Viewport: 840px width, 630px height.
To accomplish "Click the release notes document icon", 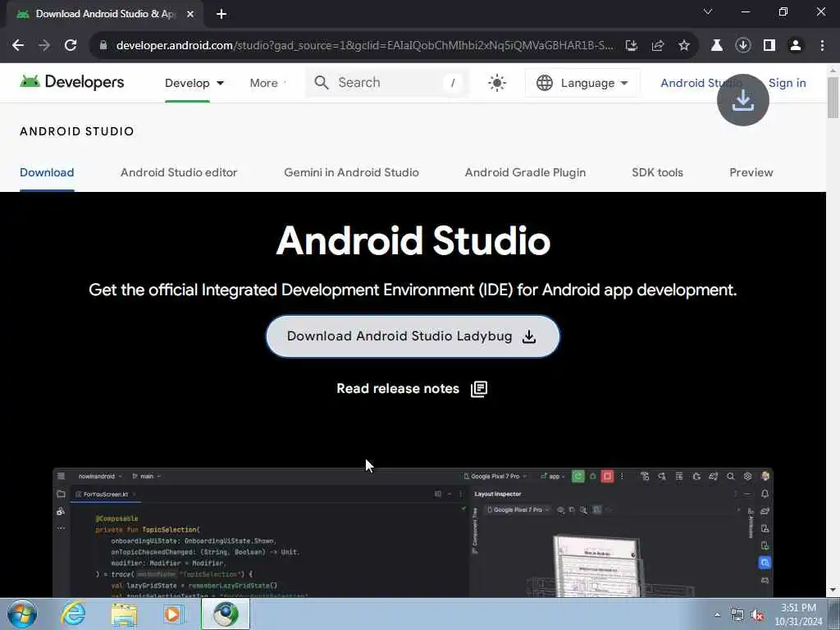I will [479, 389].
